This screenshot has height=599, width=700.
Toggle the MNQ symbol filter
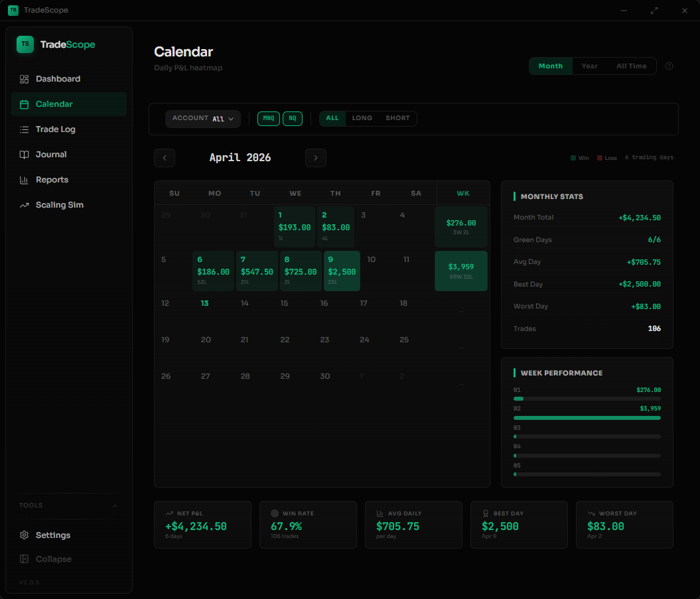point(268,119)
